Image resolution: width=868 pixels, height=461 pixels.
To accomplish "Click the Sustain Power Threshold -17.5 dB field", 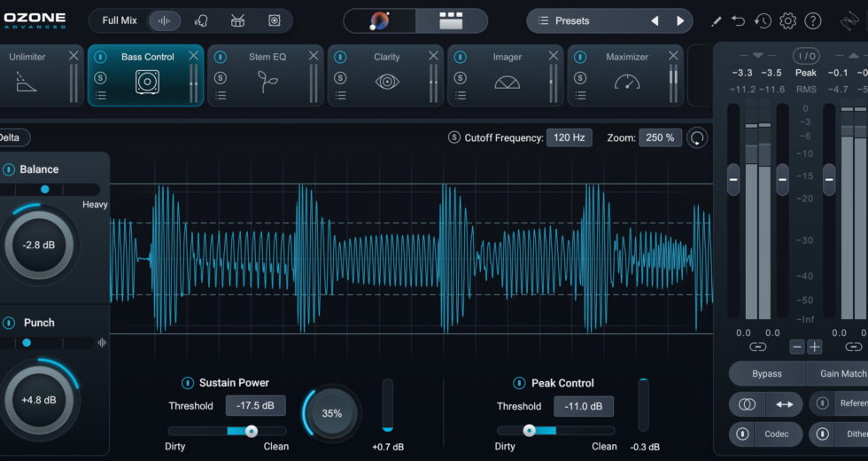I will [255, 406].
